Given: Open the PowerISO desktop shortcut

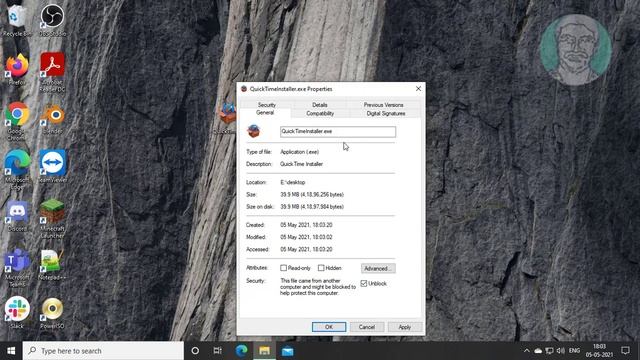Looking at the screenshot, I should 53,313.
